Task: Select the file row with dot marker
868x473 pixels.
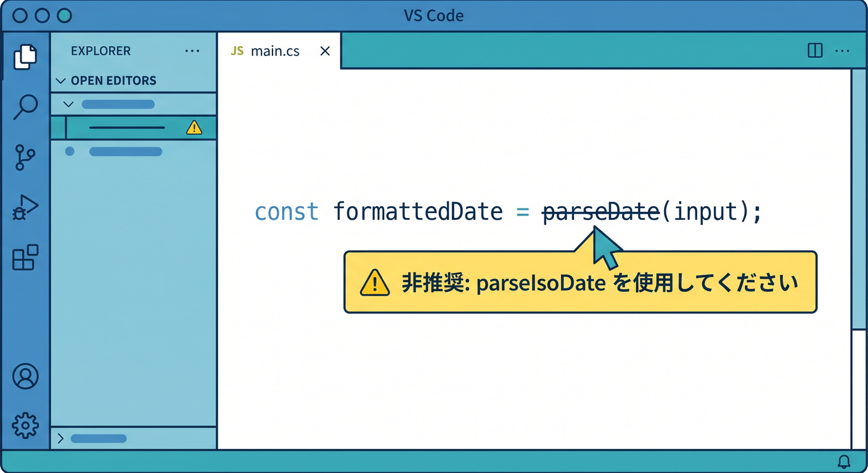Action: (133, 151)
